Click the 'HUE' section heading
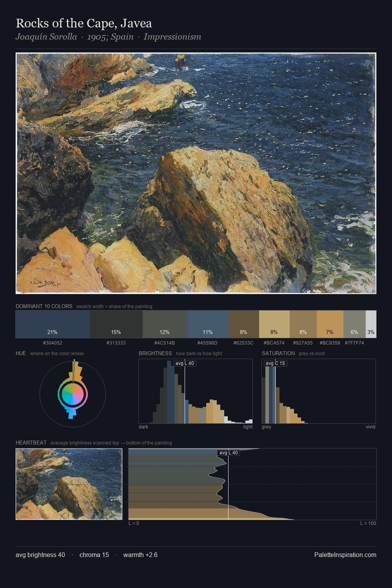This screenshot has width=392, height=588. pyautogui.click(x=21, y=353)
